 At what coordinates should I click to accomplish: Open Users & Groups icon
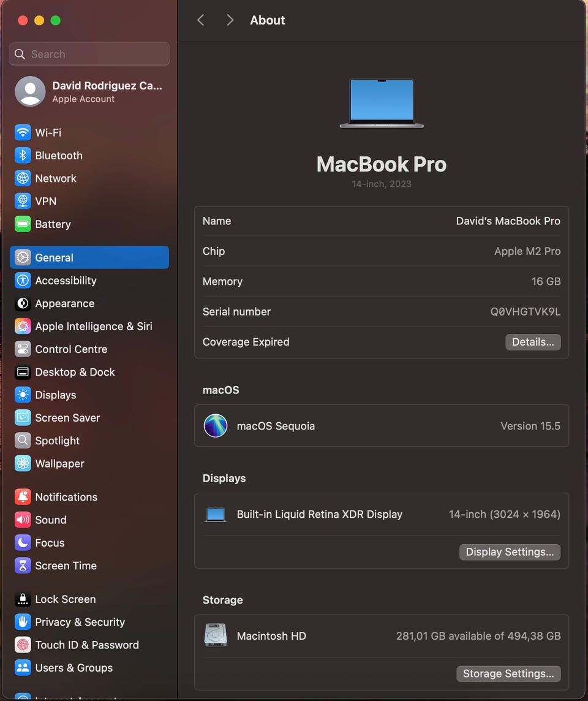point(23,667)
